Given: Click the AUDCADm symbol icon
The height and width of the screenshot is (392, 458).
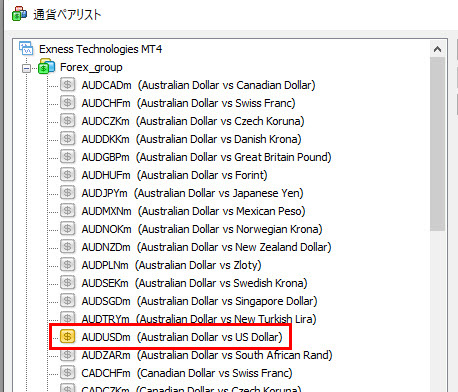Looking at the screenshot, I should point(67,85).
